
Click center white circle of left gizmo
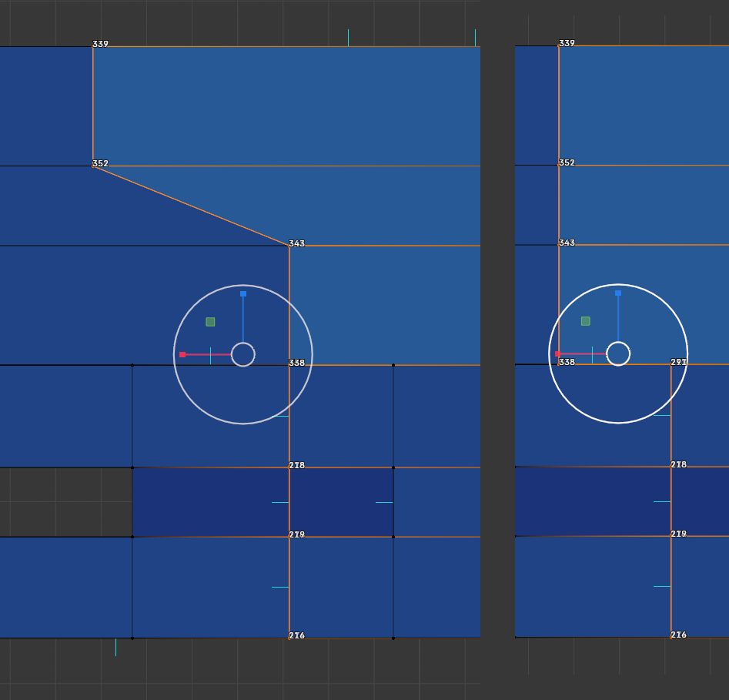pyautogui.click(x=243, y=354)
